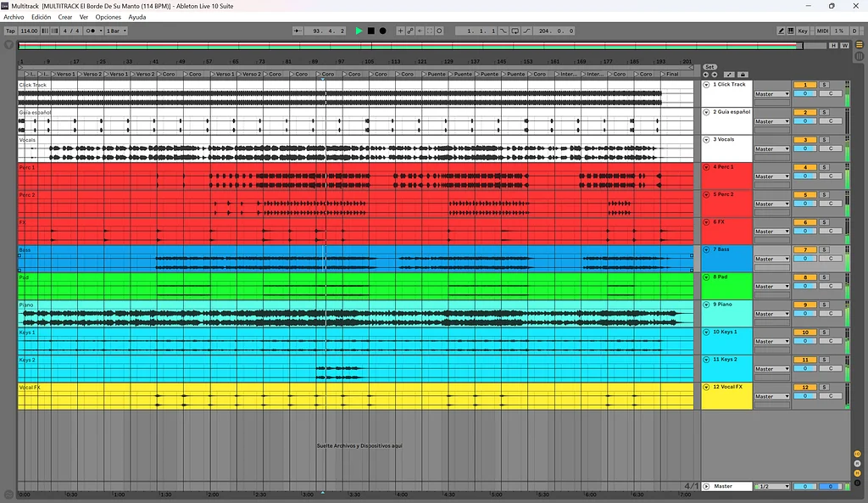Open the MIDI map mode

point(822,31)
